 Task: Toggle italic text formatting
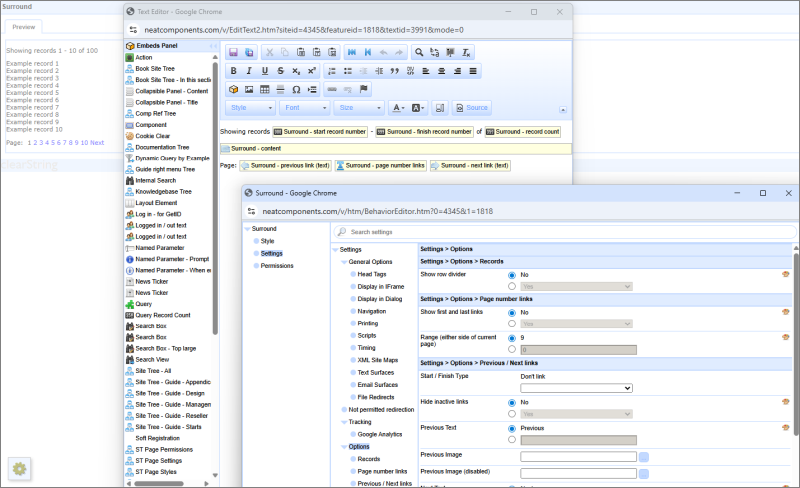[249, 71]
